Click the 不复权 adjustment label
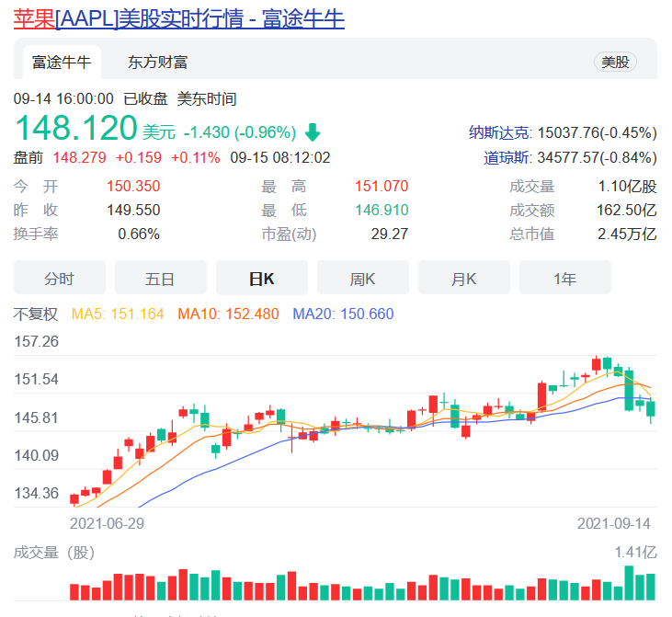The height and width of the screenshot is (617, 672). coord(36,314)
